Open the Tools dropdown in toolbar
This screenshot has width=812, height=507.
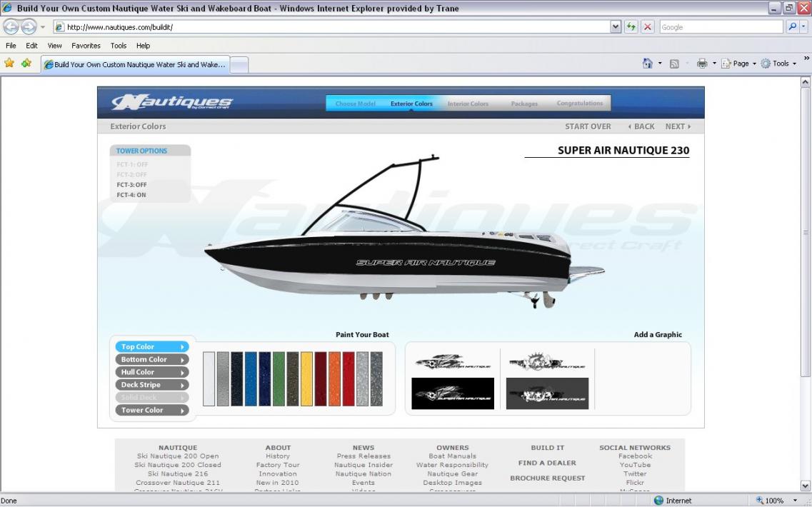click(x=780, y=64)
